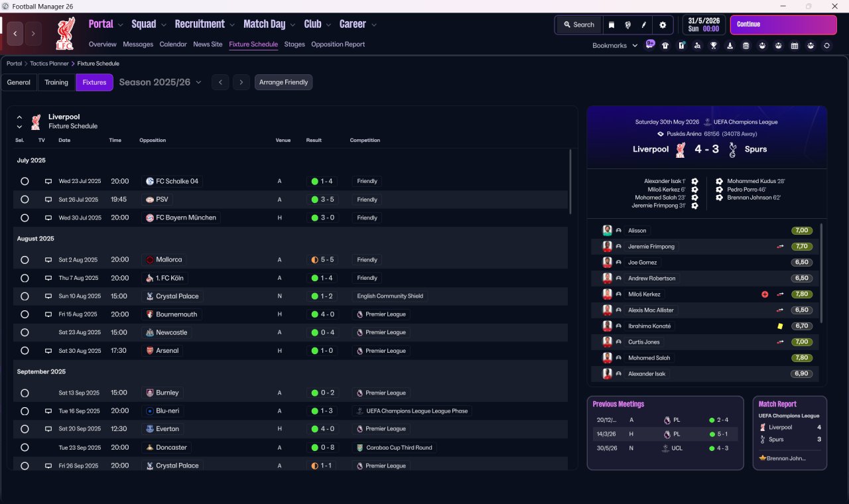Click the Search button
This screenshot has width=849, height=504.
[x=578, y=25]
